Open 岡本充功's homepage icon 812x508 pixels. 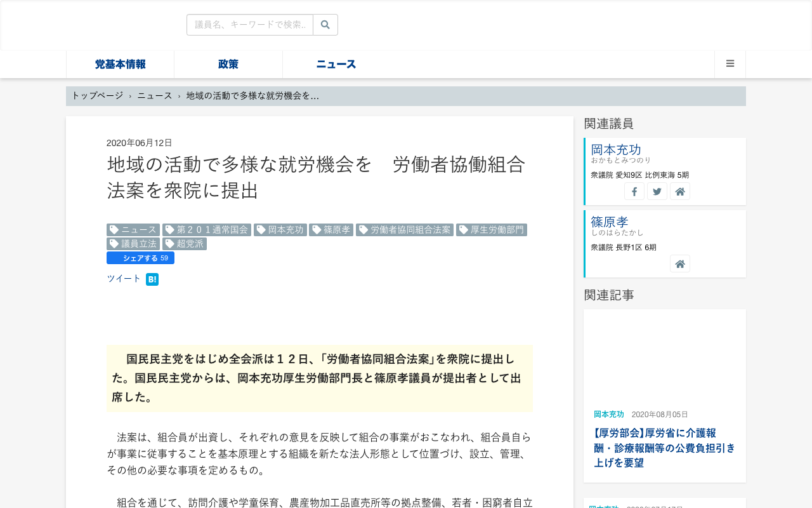tap(680, 191)
